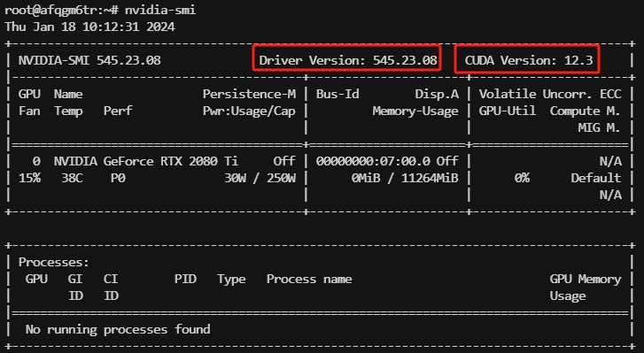The height and width of the screenshot is (353, 644).
Task: Click the Bus-Id value 00000000:07:00.0
Action: coord(373,161)
